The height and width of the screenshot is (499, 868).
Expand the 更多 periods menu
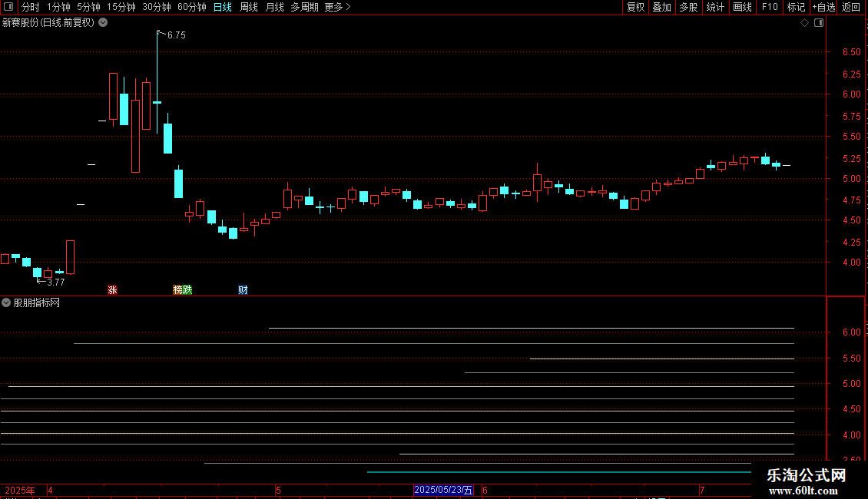(337, 7)
